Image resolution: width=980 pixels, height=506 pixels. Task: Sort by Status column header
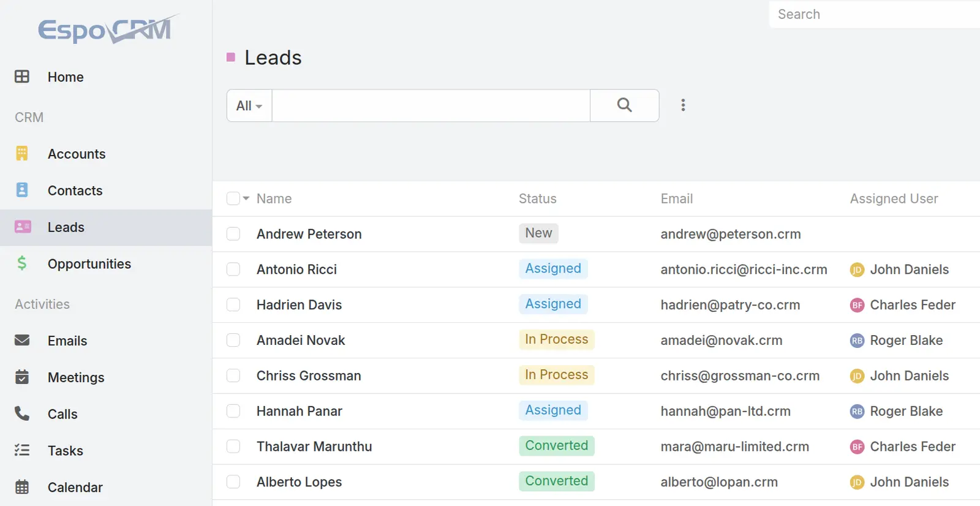538,198
